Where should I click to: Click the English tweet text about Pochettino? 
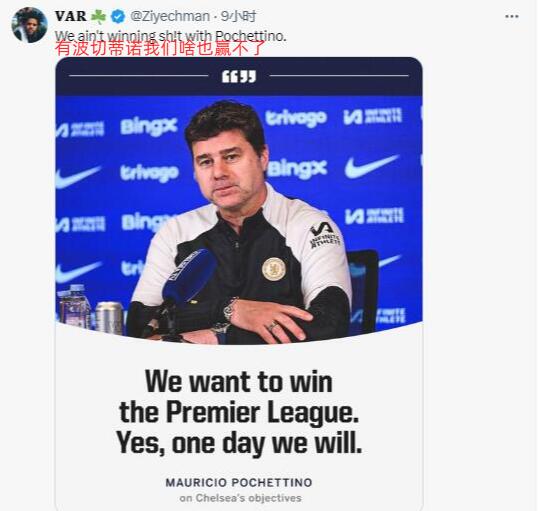coord(170,35)
